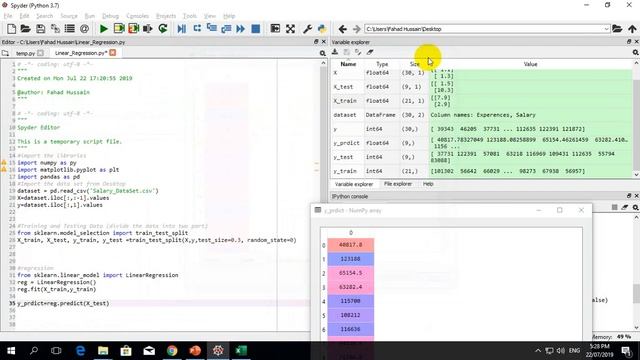The height and width of the screenshot is (360, 640).
Task: Open Windows Start menu
Action: tap(11, 351)
